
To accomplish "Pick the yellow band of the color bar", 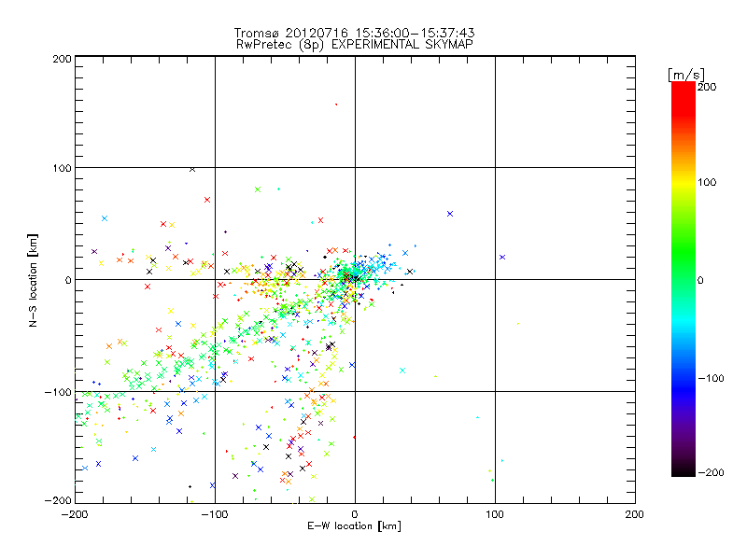I will click(684, 183).
